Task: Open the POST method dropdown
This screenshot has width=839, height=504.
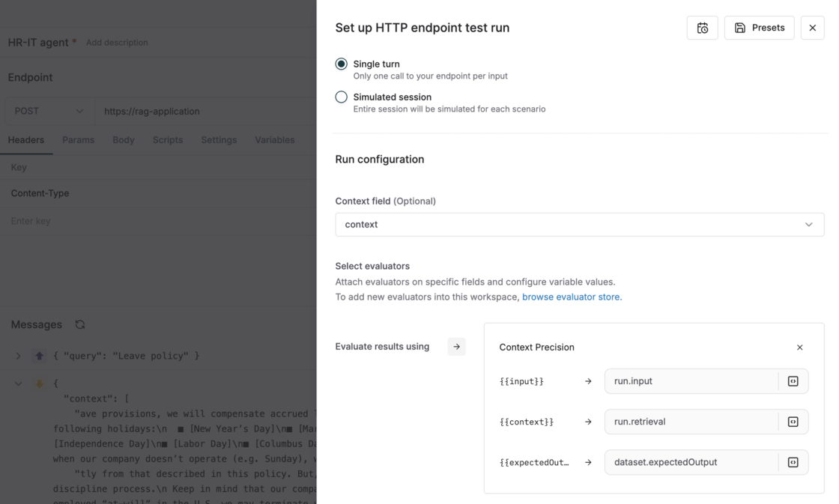Action: click(x=49, y=111)
